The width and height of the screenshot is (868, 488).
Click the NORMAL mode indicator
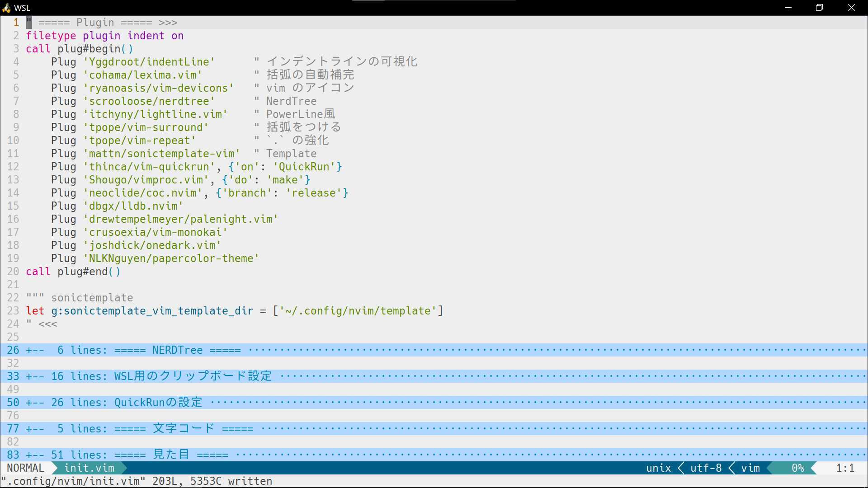pyautogui.click(x=26, y=468)
